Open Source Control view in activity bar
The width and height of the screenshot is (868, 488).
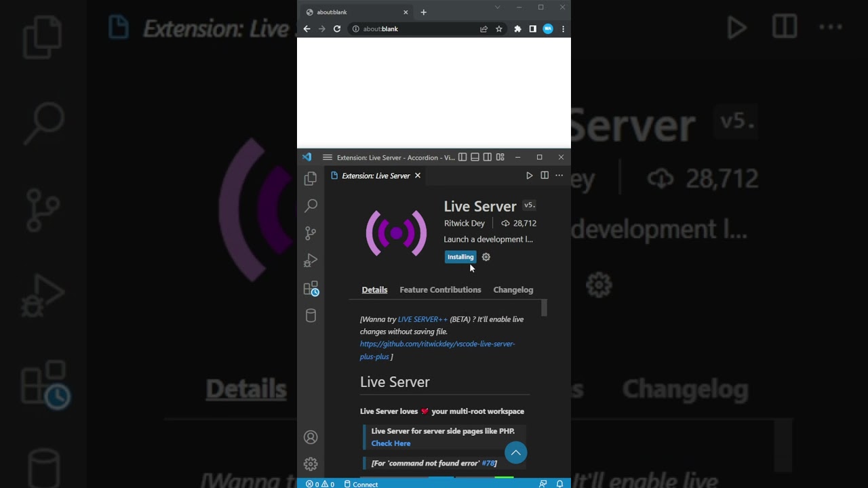click(311, 233)
